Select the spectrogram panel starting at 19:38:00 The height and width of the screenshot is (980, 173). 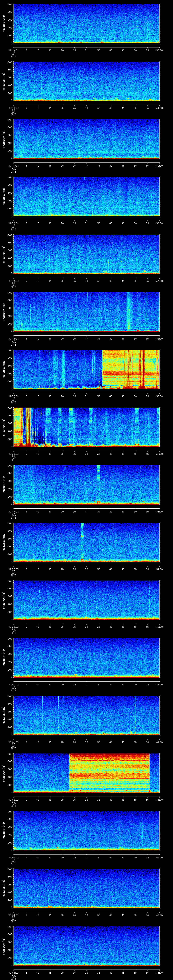87,542
